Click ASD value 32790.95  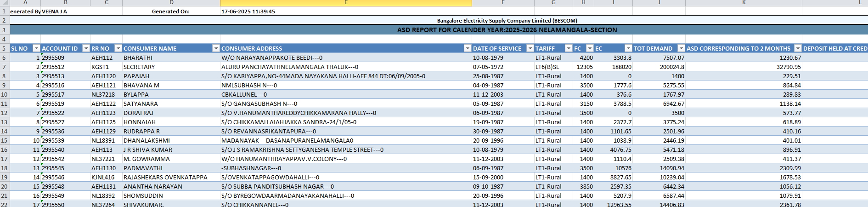(789, 67)
